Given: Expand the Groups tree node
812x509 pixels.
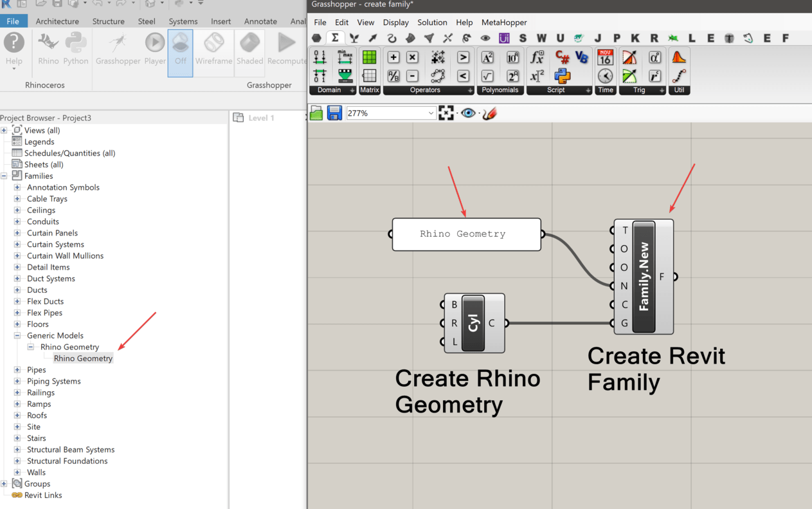Looking at the screenshot, I should coord(4,484).
